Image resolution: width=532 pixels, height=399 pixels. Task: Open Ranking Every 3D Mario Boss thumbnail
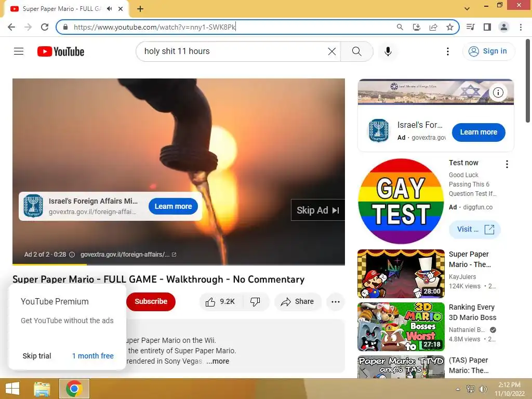pyautogui.click(x=401, y=327)
